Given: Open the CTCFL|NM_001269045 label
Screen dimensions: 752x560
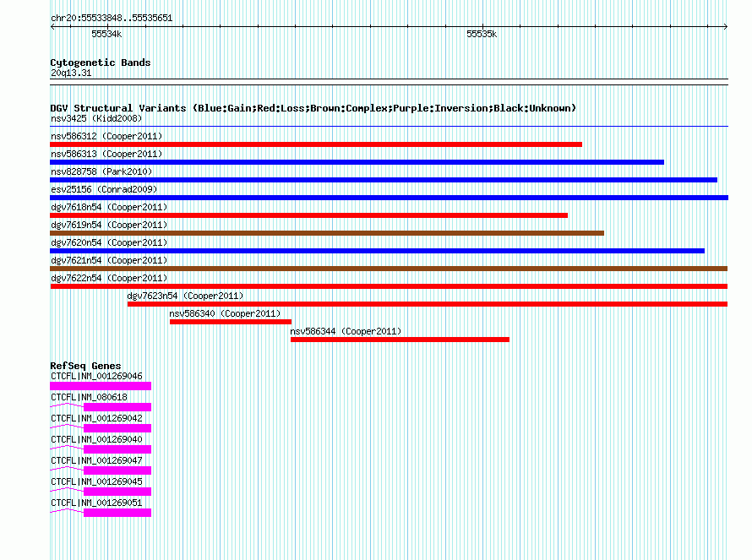Looking at the screenshot, I should pyautogui.click(x=96, y=481).
